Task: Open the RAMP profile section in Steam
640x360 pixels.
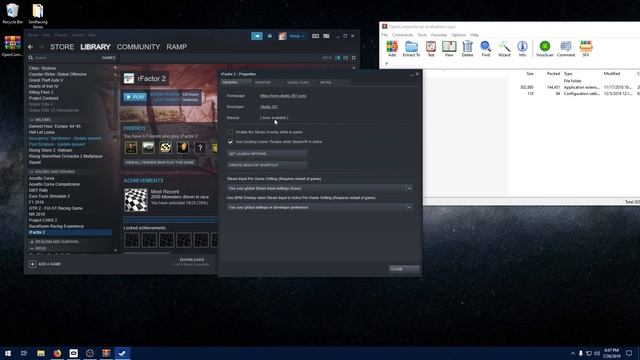Action: (x=177, y=47)
